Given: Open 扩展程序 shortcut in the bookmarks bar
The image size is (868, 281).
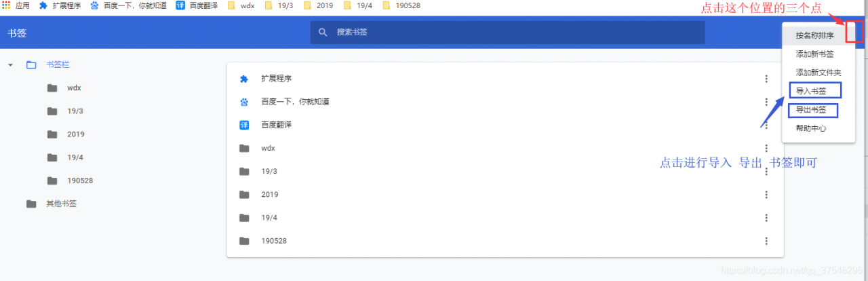Looking at the screenshot, I should coord(60,5).
